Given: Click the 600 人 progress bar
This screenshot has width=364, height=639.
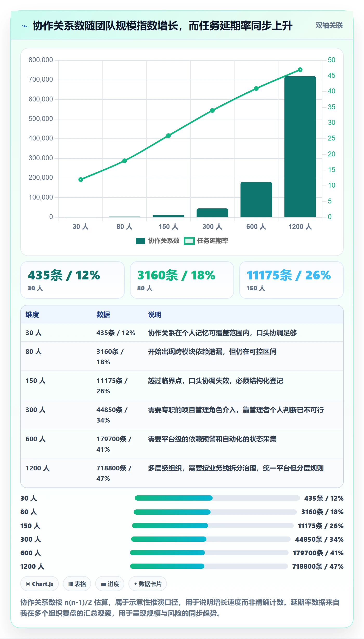Looking at the screenshot, I should 209,553.
